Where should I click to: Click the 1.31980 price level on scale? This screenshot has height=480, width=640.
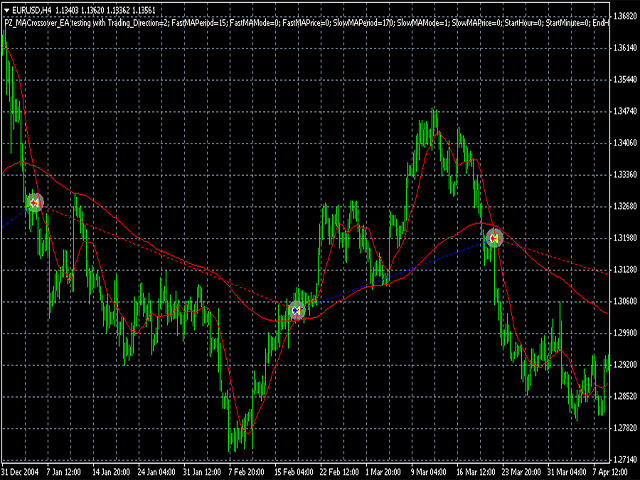tap(625, 238)
